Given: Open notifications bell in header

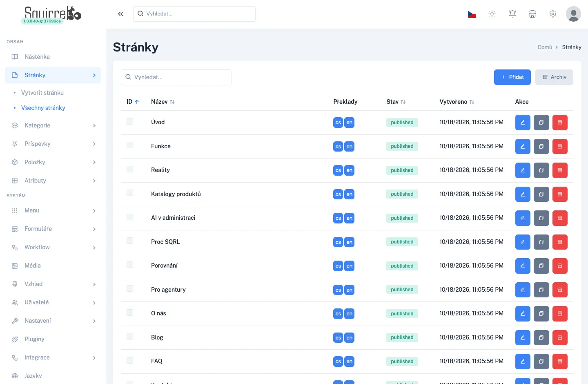Looking at the screenshot, I should point(512,14).
